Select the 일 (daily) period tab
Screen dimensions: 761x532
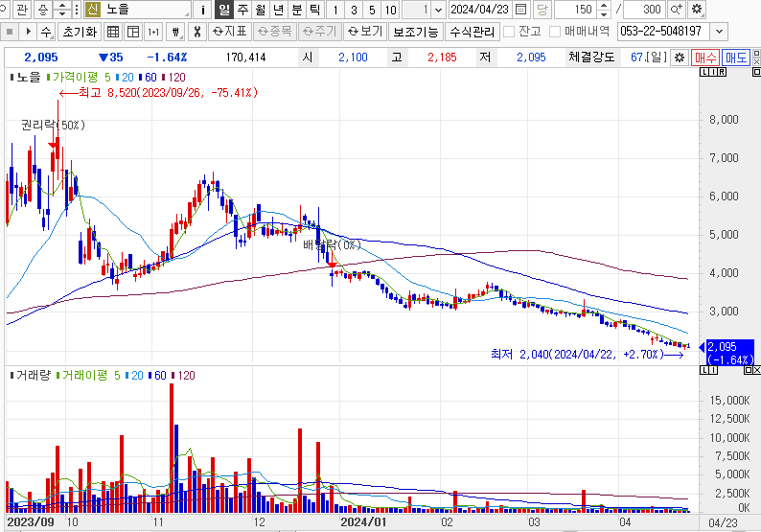[x=223, y=10]
